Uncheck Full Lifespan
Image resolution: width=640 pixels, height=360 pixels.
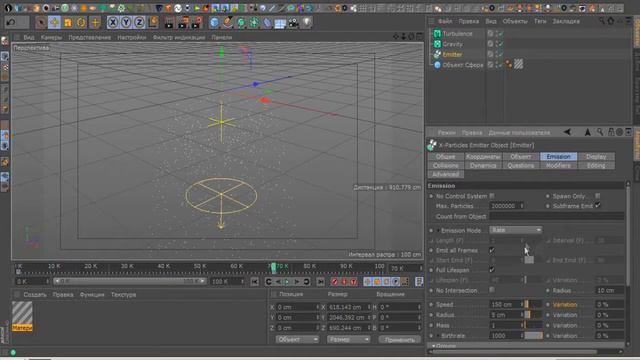[x=492, y=270]
